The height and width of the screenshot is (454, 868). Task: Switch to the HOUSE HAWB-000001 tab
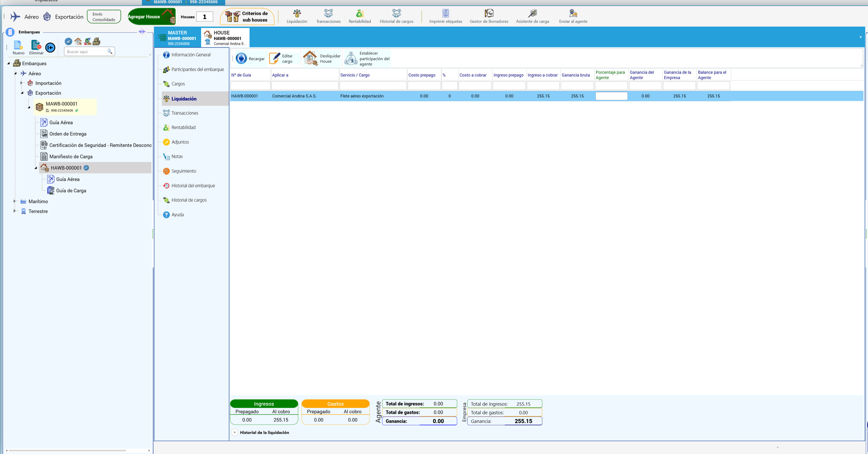coord(225,38)
